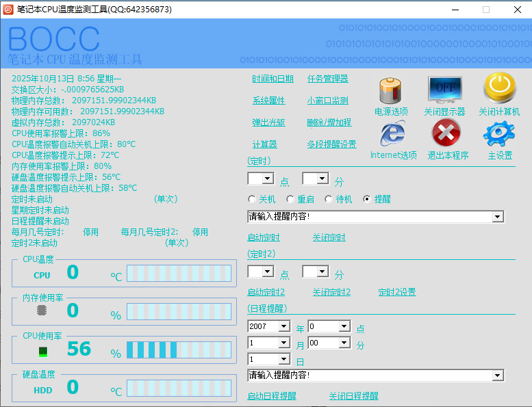This screenshot has width=532, height=407.
Task: Click the battery power options icon
Action: tap(390, 90)
